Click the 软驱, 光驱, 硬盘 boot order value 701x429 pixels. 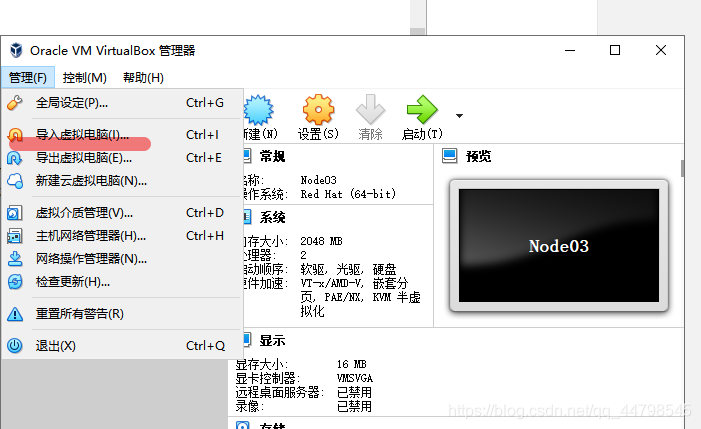(x=348, y=269)
